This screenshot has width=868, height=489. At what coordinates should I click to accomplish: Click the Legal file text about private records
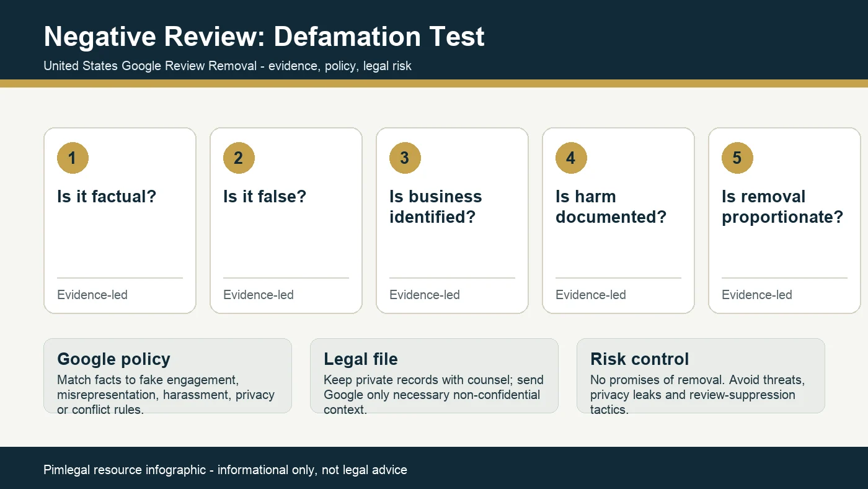point(433,395)
